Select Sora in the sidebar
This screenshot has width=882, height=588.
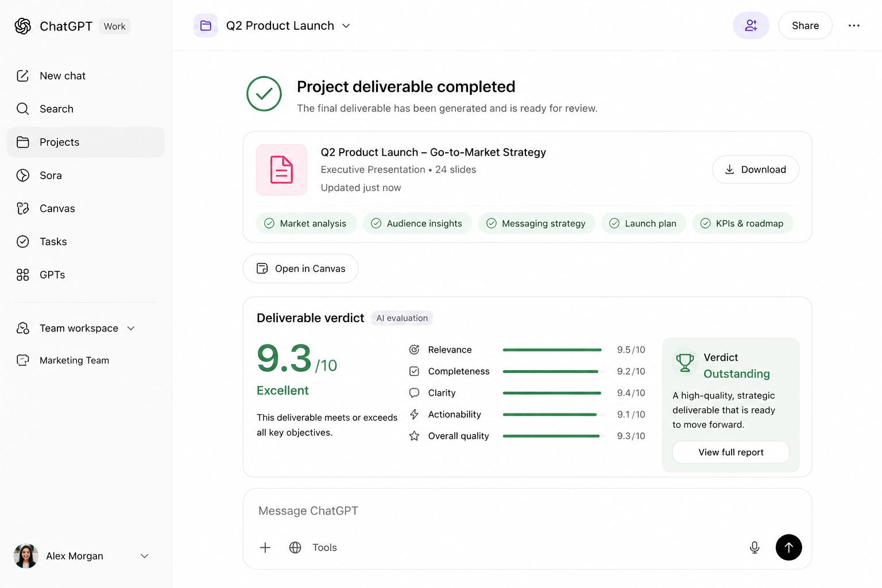point(86,175)
